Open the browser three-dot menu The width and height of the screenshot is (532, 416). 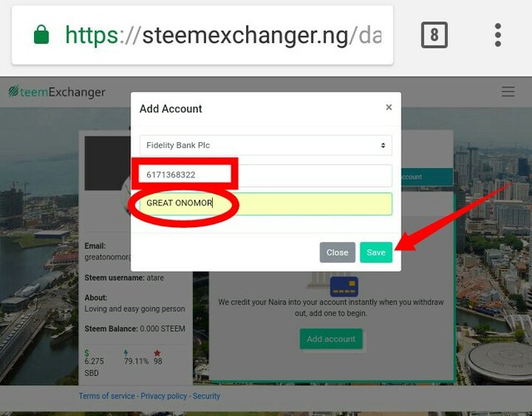(498, 35)
